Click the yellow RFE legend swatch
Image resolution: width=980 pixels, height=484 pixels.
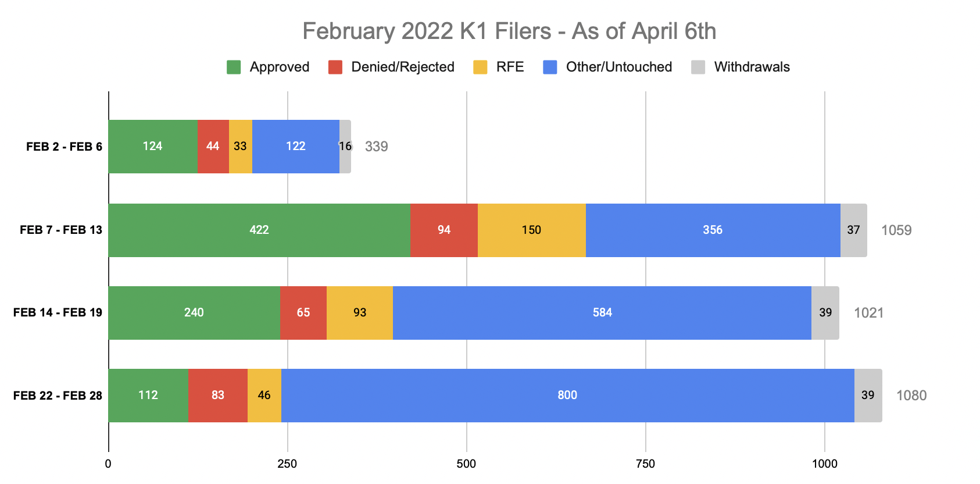point(480,67)
